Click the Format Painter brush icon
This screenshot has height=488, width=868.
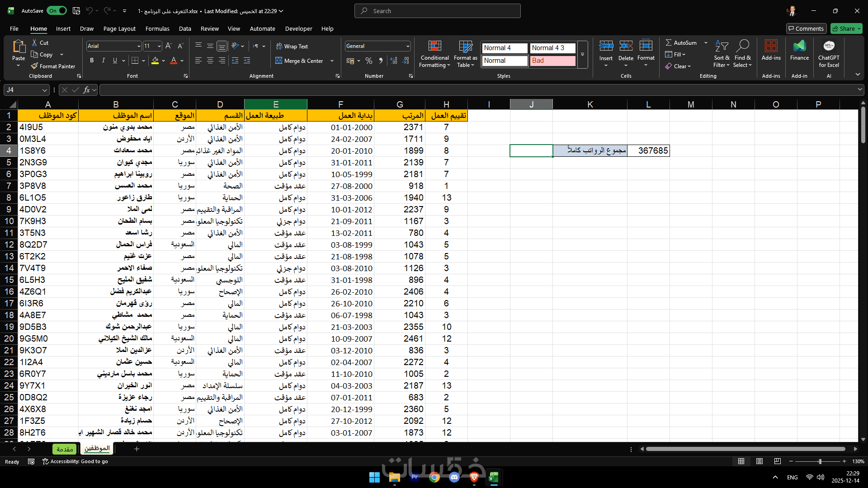coord(34,66)
